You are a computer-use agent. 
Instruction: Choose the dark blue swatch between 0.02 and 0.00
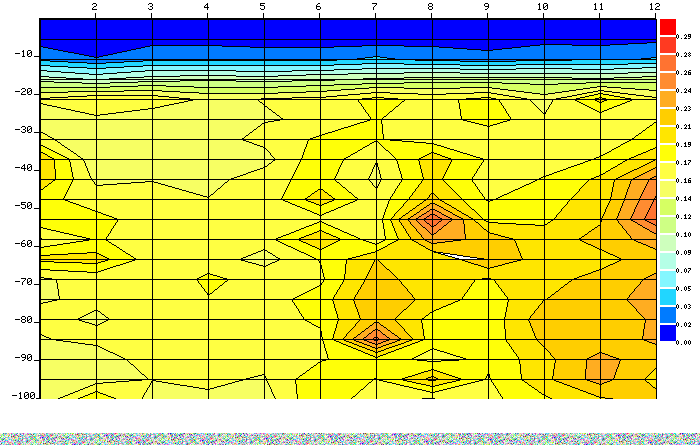[668, 333]
